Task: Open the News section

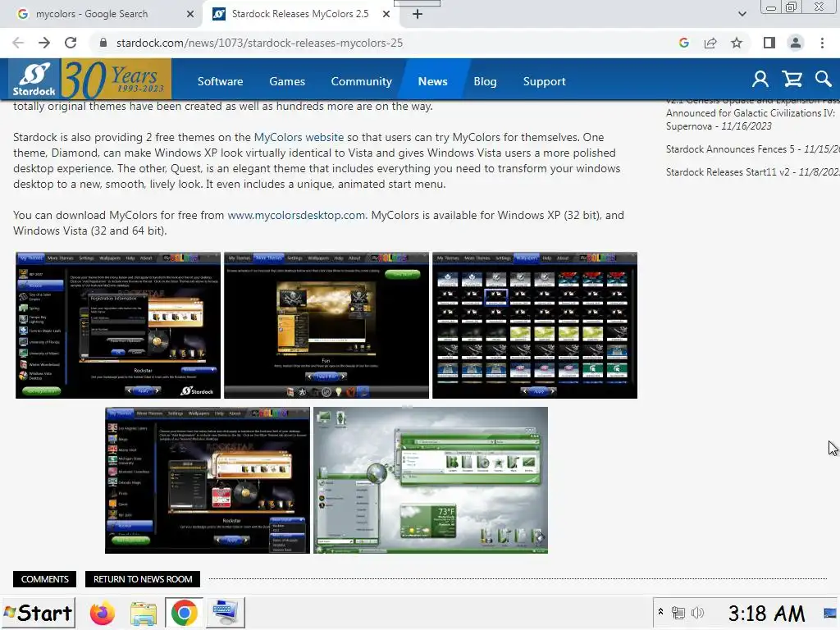Action: 432,81
